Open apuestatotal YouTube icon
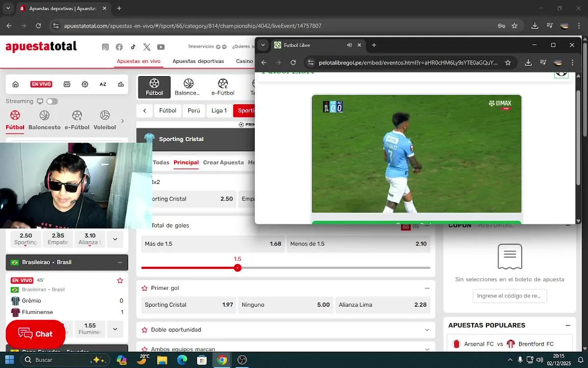 click(161, 47)
